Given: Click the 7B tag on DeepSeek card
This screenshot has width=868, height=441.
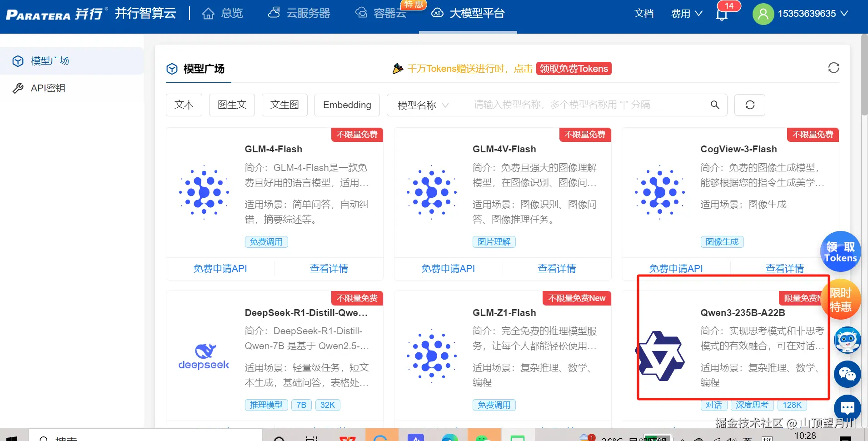Looking at the screenshot, I should click(x=301, y=405).
